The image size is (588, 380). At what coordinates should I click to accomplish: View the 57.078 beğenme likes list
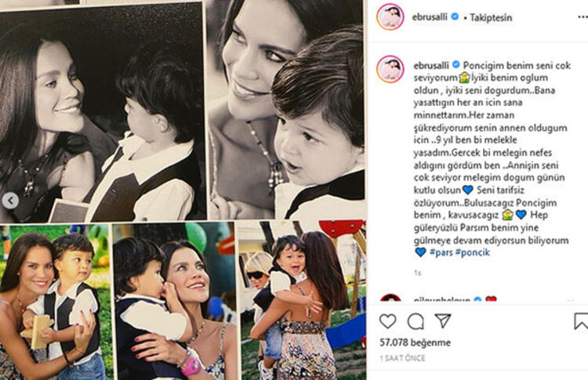coord(415,342)
